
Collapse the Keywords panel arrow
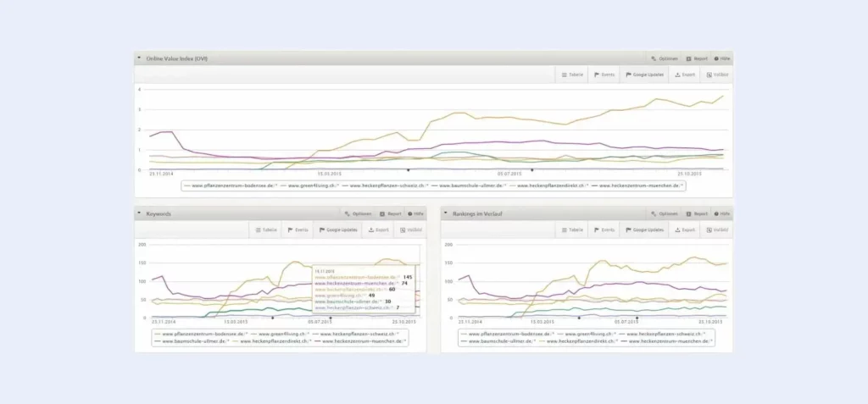coord(139,213)
